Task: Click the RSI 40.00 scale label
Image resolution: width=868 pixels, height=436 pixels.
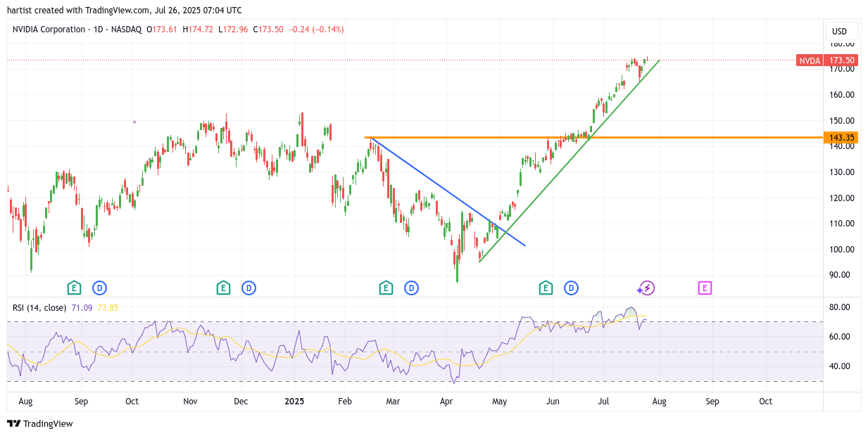Action: point(840,366)
